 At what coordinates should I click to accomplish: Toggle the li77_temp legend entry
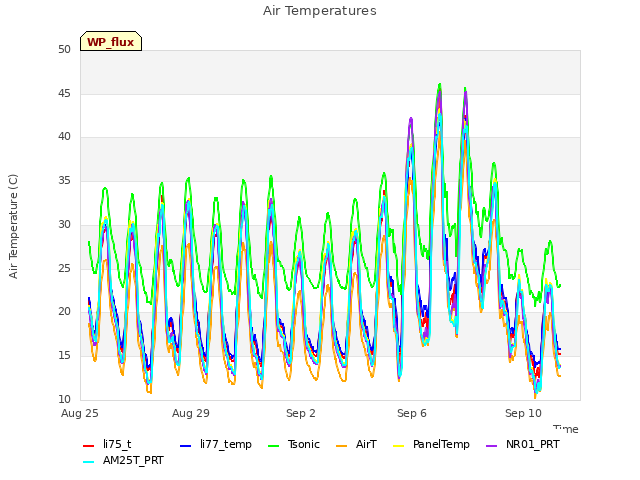(x=216, y=444)
